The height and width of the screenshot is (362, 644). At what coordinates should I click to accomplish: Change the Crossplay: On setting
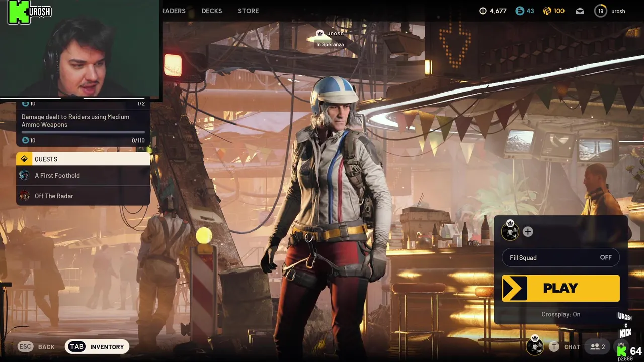click(560, 314)
